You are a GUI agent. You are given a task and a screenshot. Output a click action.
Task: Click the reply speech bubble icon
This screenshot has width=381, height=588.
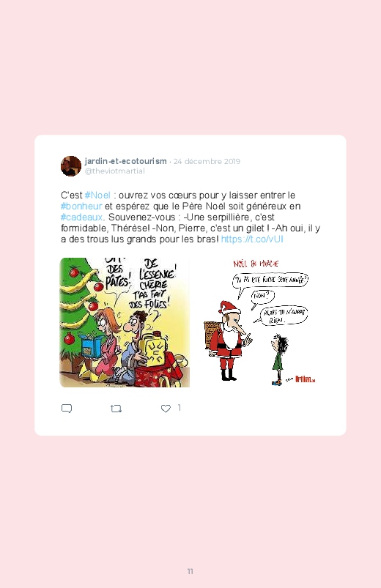pos(67,409)
